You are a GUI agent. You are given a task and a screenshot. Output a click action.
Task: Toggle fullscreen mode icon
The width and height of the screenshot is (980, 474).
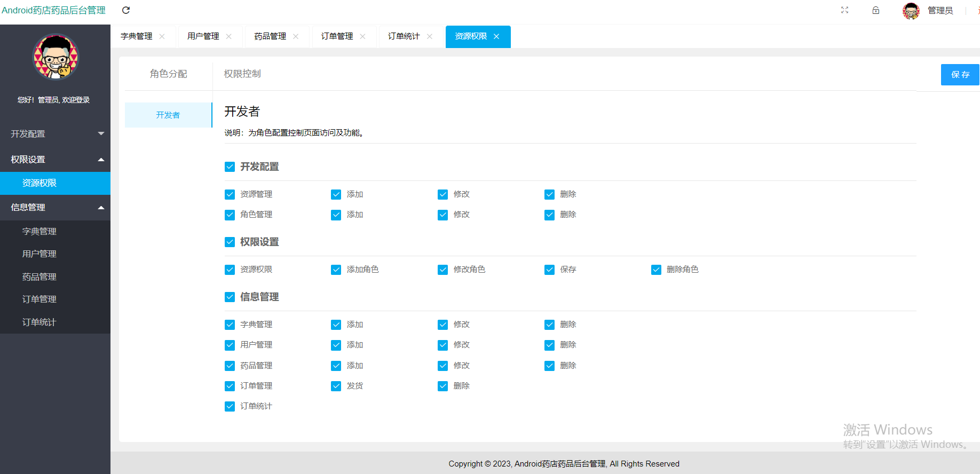[844, 10]
